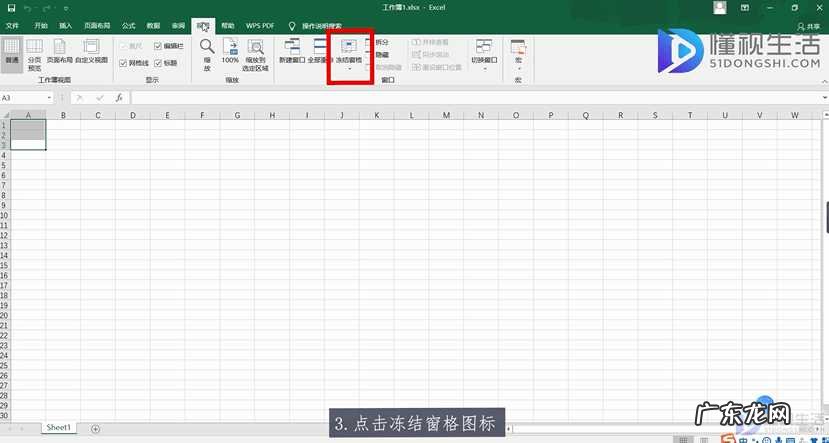Viewport: 829px width, 443px height.
Task: Switch to Page Break Preview (分页预览)
Action: 34,54
